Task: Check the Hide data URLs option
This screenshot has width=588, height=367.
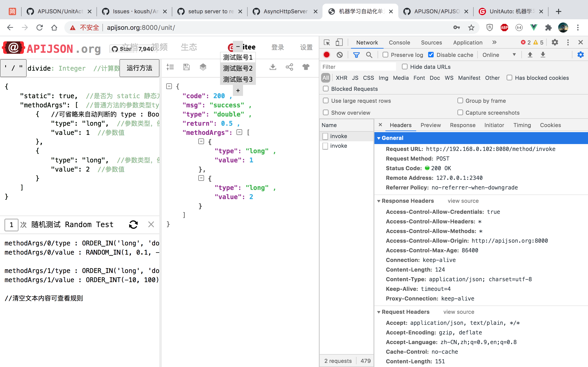Action: pyautogui.click(x=404, y=67)
